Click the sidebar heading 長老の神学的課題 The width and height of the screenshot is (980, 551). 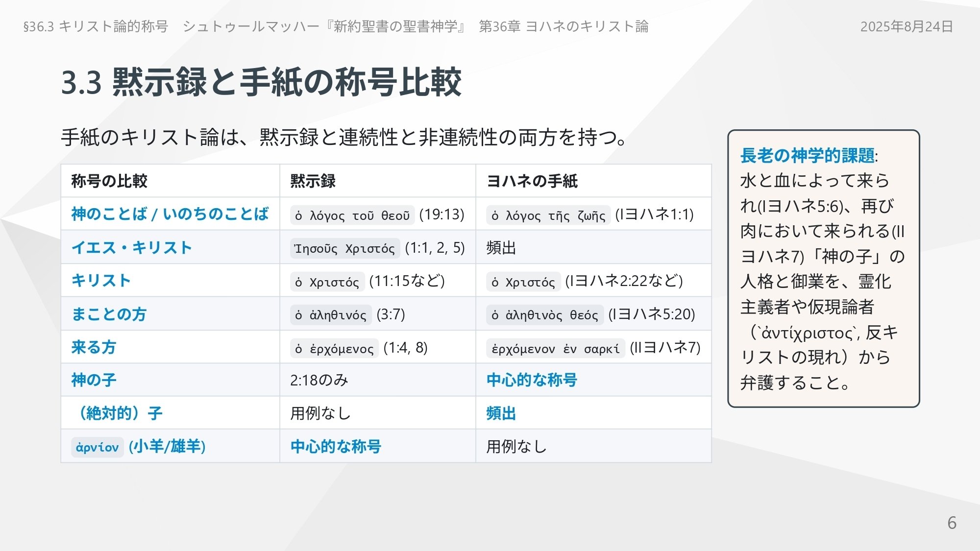[x=808, y=156]
